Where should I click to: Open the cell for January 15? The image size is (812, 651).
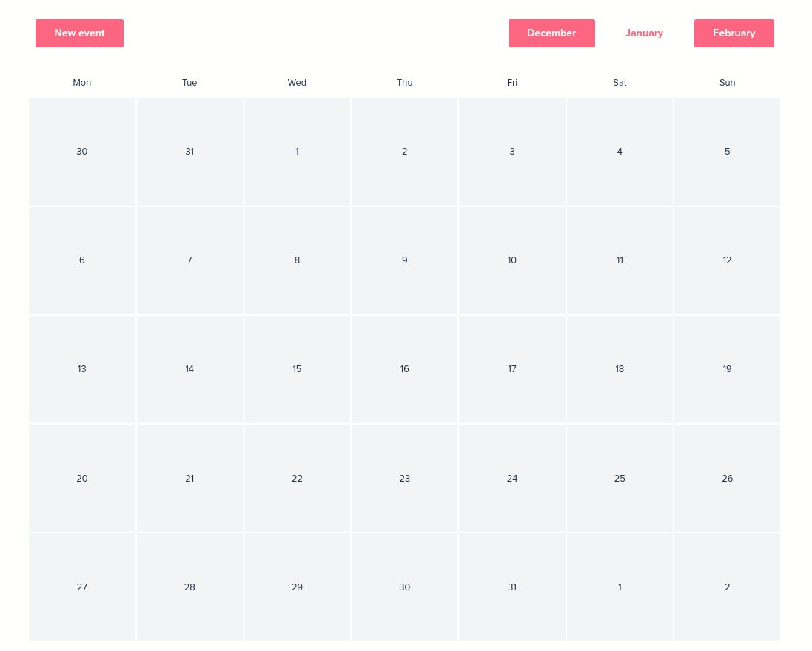(x=297, y=369)
